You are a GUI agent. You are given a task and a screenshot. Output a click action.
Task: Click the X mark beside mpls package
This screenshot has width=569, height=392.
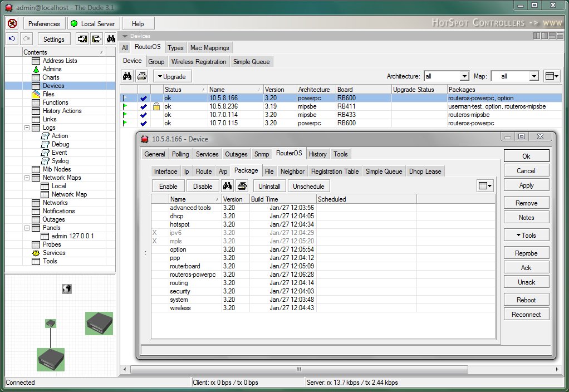pyautogui.click(x=155, y=241)
